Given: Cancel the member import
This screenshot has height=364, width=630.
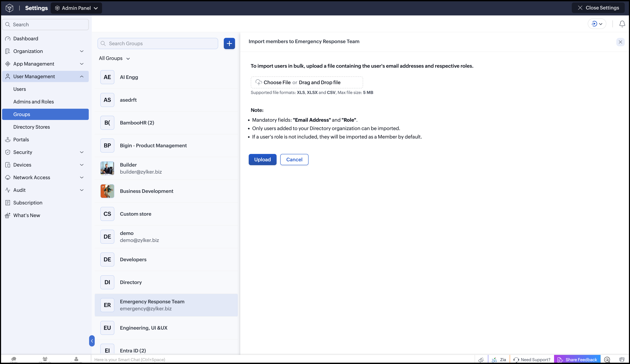Looking at the screenshot, I should [294, 160].
